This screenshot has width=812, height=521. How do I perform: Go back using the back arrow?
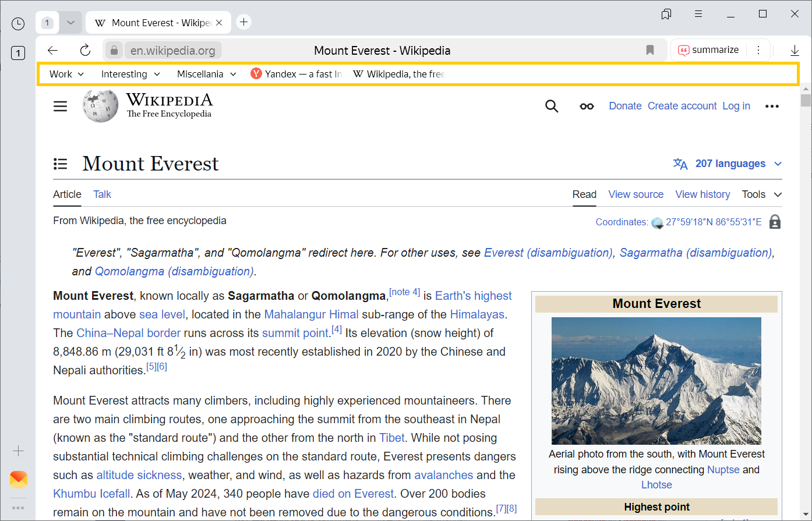point(53,50)
